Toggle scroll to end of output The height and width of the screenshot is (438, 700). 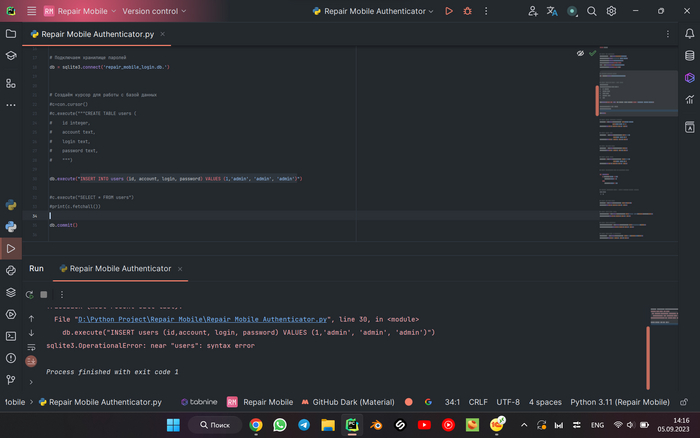(30, 359)
